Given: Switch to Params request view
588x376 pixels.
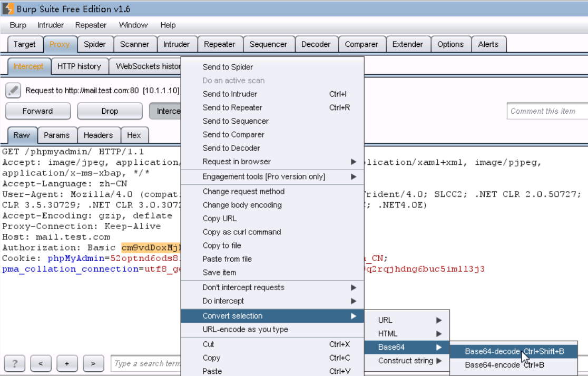Looking at the screenshot, I should tap(57, 135).
